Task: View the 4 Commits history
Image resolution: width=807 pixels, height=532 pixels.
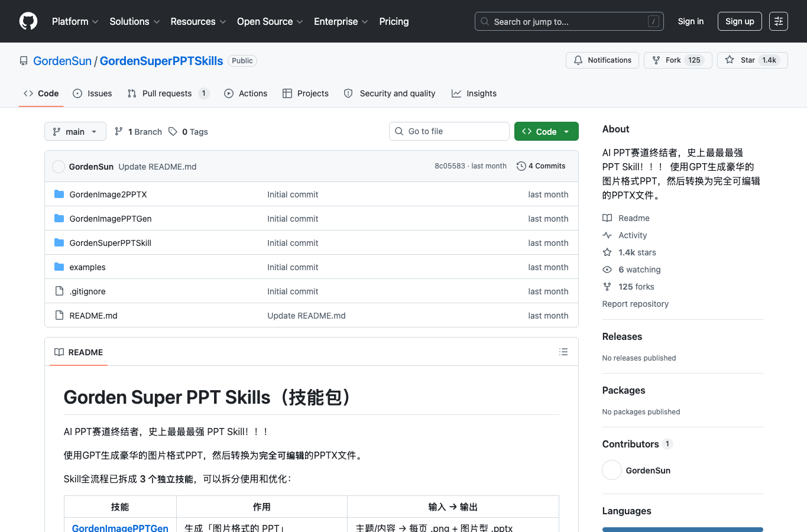Action: coord(541,166)
